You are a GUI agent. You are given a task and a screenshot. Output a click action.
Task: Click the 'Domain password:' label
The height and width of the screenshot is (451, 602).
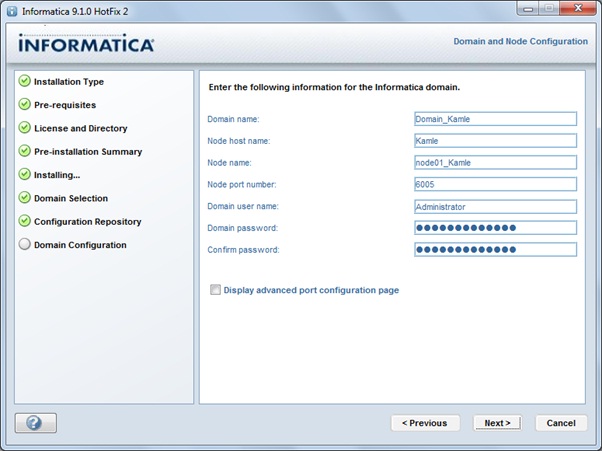243,228
